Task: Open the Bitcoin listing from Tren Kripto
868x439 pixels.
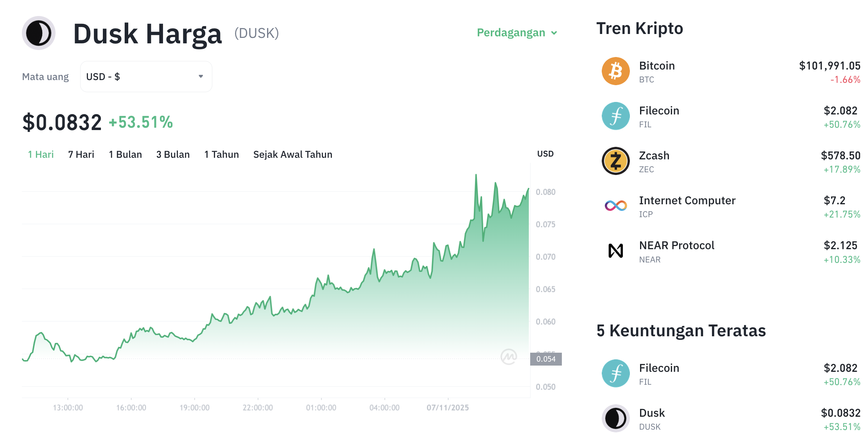Action: 657,66
